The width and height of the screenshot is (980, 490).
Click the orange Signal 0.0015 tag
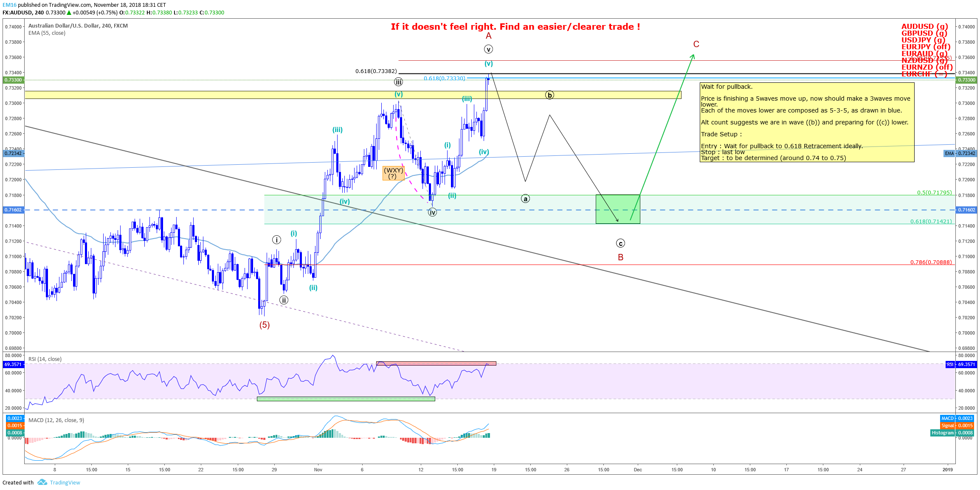(957, 425)
